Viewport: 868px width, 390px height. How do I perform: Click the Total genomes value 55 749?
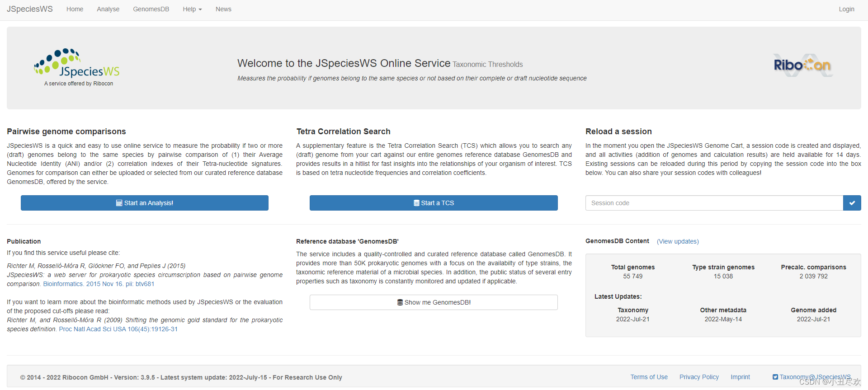coord(633,276)
